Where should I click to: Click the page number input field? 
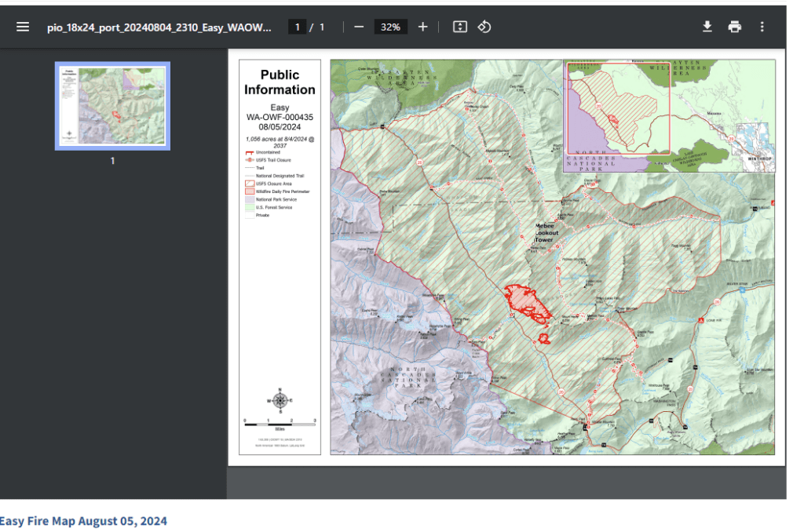297,27
